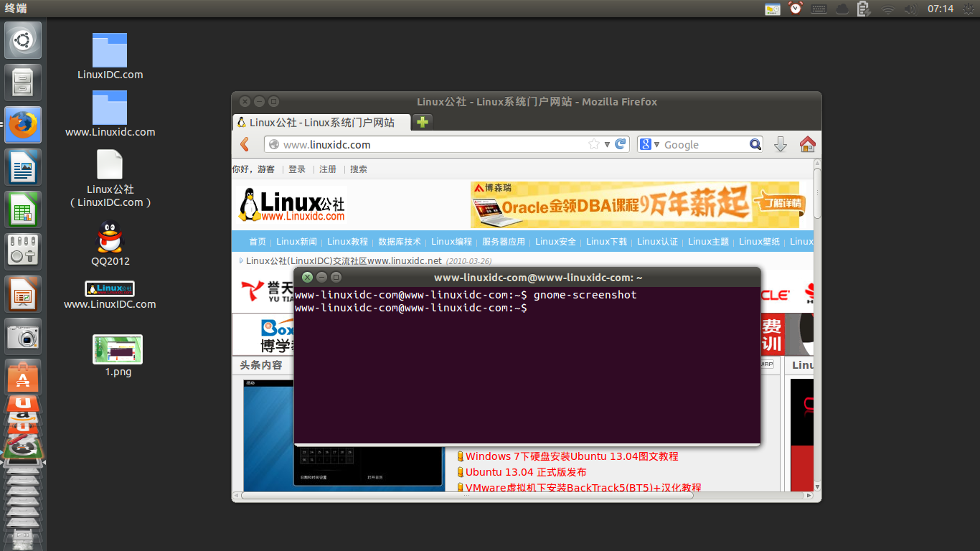Toggle the bookmark star for current page

pos(594,144)
